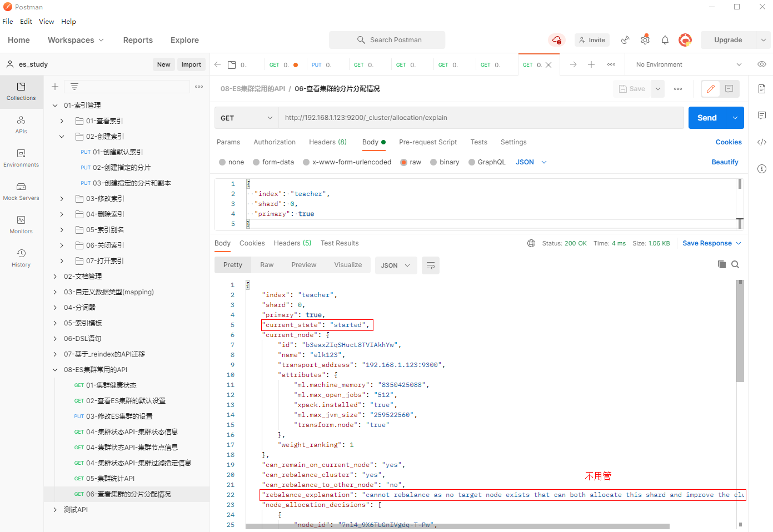Click the blue Send button
Viewport: 773px width, 532px height.
coord(707,118)
